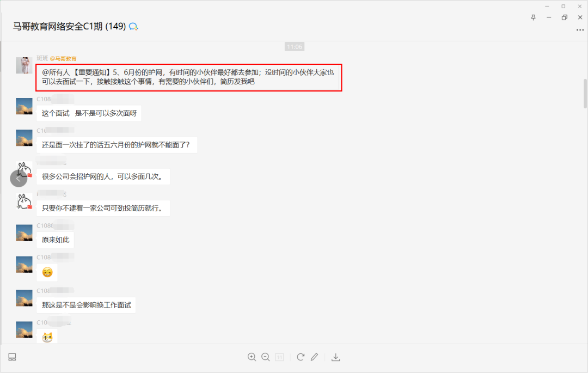588x373 pixels.
Task: Click the @马哥教育 mention label
Action: tap(63, 58)
